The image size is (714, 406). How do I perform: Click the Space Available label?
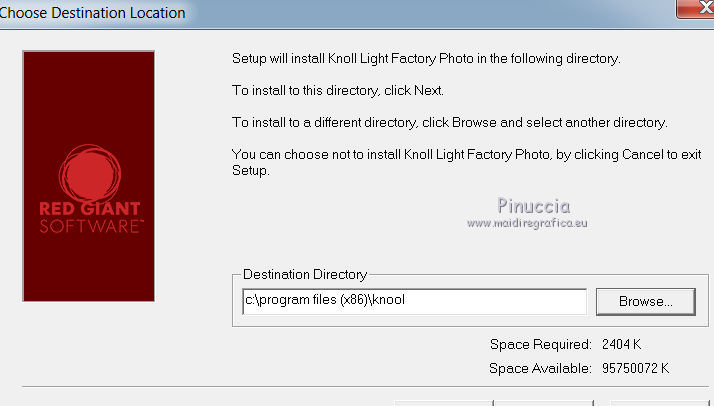pyautogui.click(x=540, y=368)
